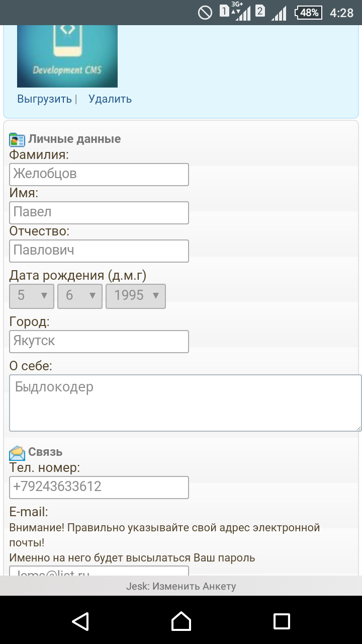The height and width of the screenshot is (644, 362).
Task: Tap the Android home navigation button
Action: pyautogui.click(x=181, y=621)
